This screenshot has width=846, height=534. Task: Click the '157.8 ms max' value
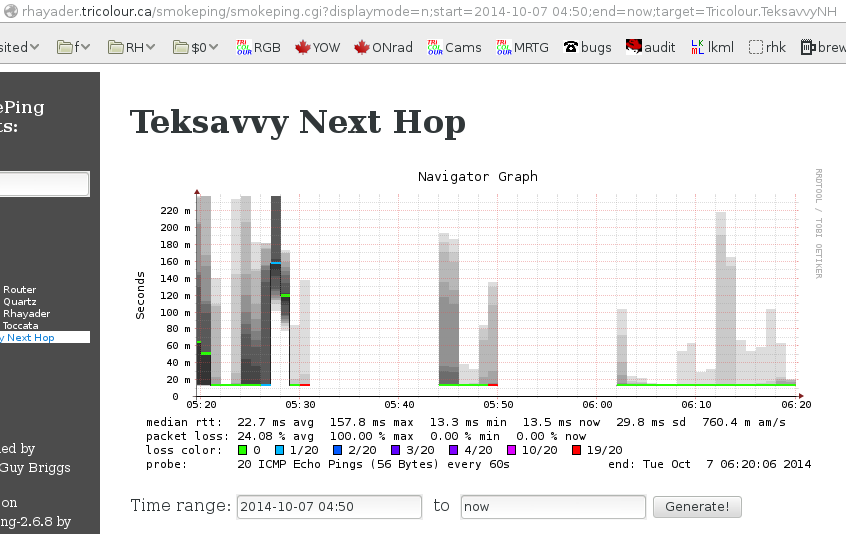(x=372, y=422)
